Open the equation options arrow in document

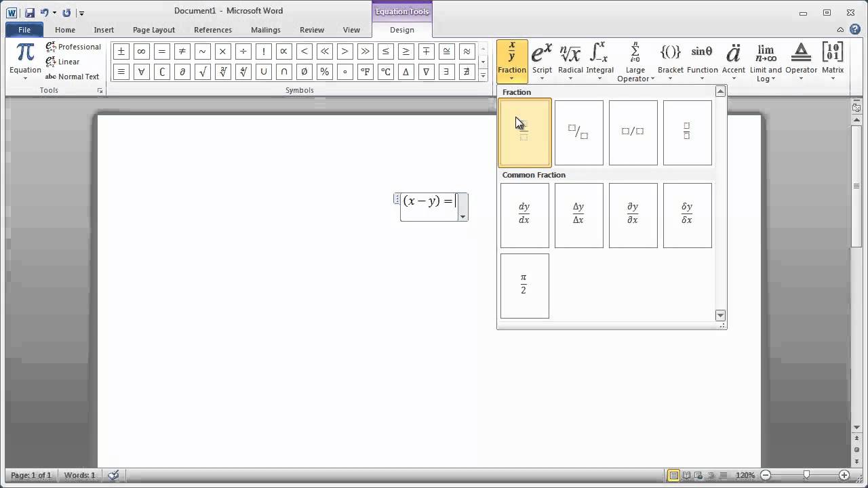pyautogui.click(x=462, y=217)
